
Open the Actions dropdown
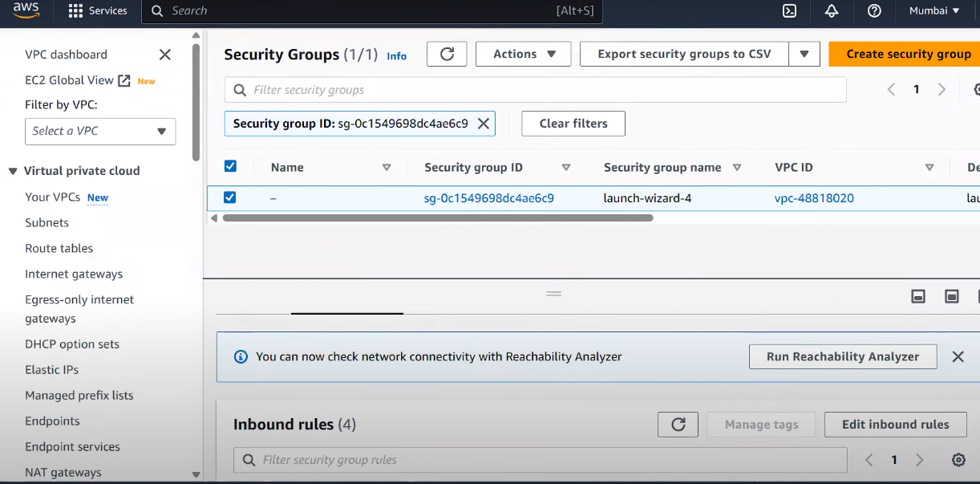coord(524,54)
